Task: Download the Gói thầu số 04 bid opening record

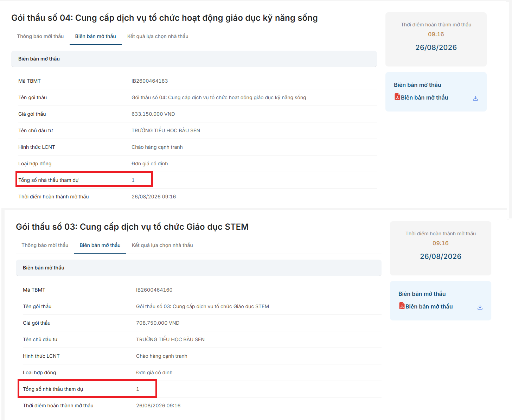Action: tap(475, 98)
